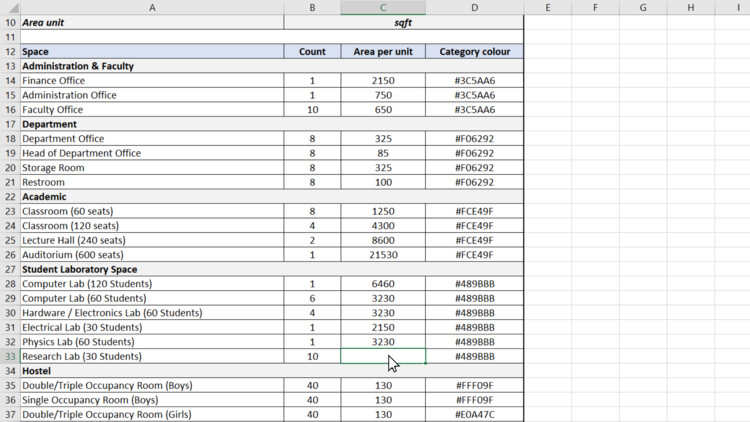750x422 pixels.
Task: Click area value 8600 for Lecture Hall
Action: pyautogui.click(x=383, y=240)
